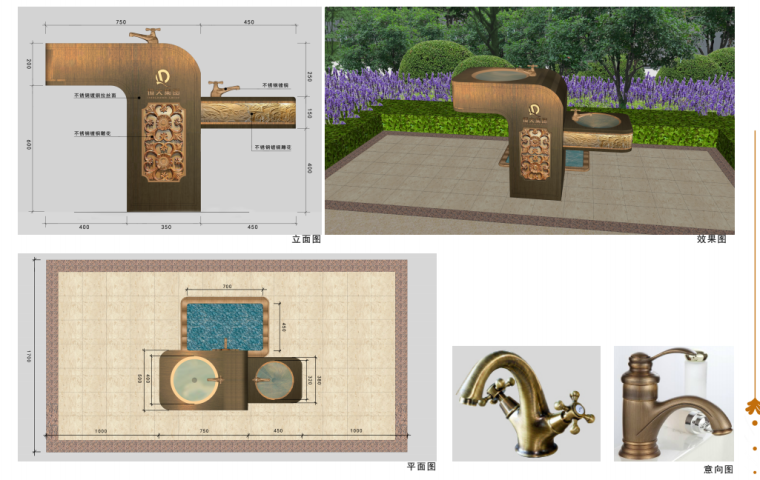Click the 700 dimension above the mosaic pool
This screenshot has height=480, width=760.
(226, 287)
